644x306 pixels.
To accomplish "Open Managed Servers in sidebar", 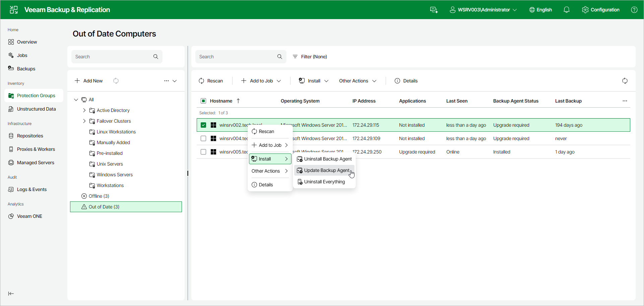I will click(x=34, y=163).
